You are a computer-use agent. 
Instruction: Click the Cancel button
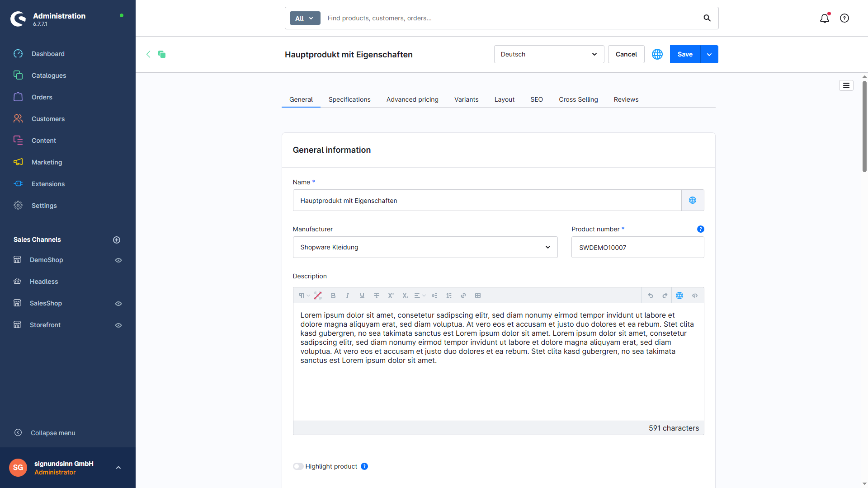coord(626,54)
